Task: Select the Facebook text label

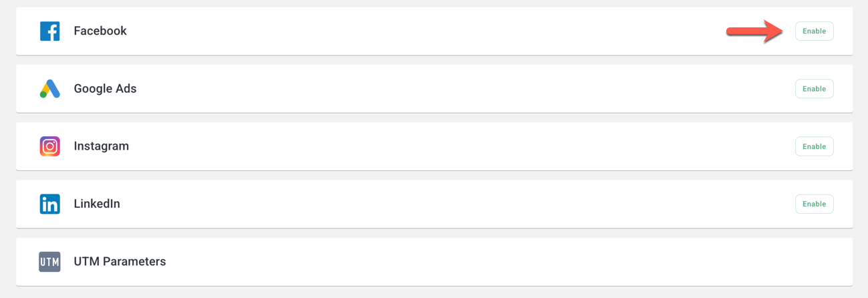Action: 100,31
